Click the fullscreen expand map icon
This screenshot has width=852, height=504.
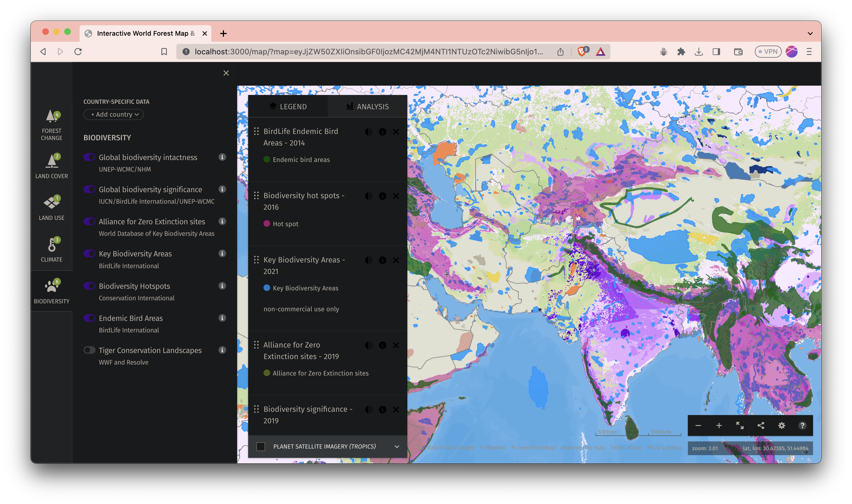[x=740, y=425]
